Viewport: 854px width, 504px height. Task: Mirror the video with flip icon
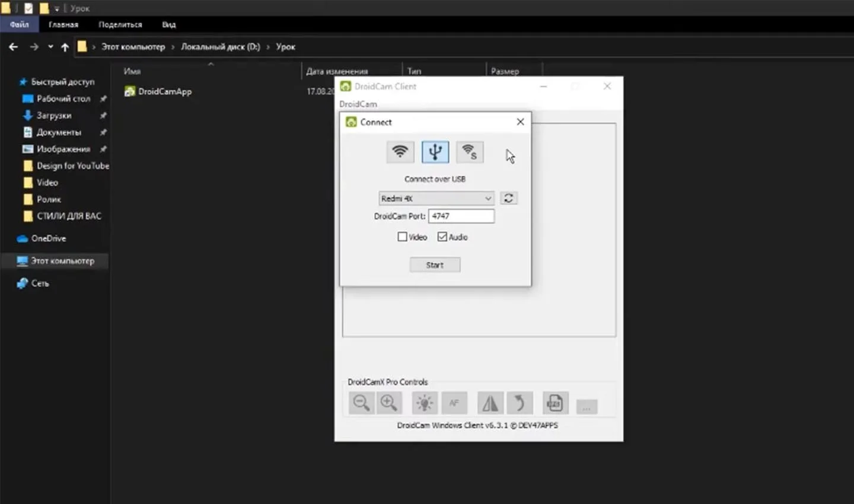pyautogui.click(x=490, y=403)
